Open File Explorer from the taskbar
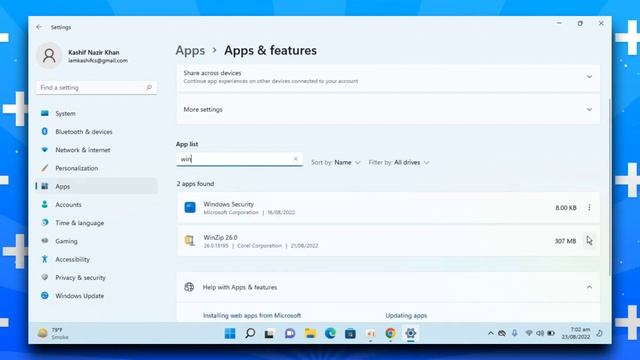 coord(310,333)
